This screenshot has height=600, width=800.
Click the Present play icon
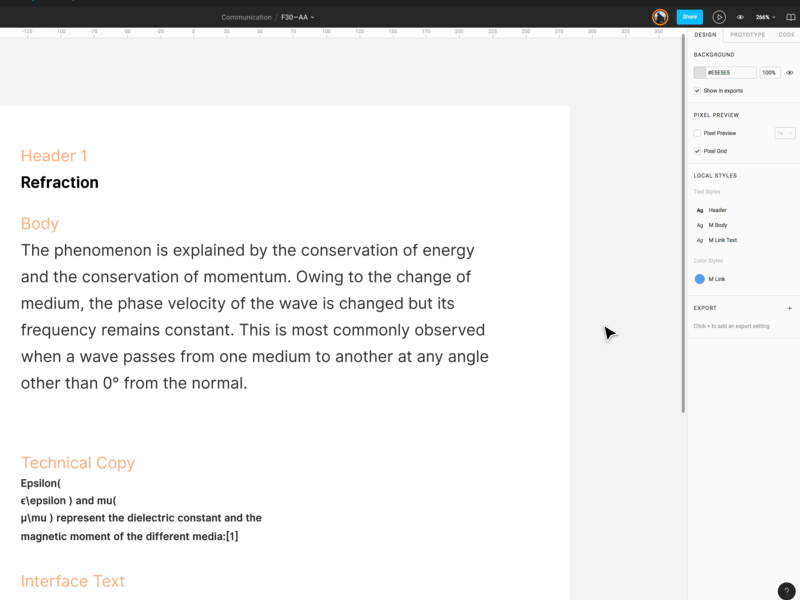[719, 17]
